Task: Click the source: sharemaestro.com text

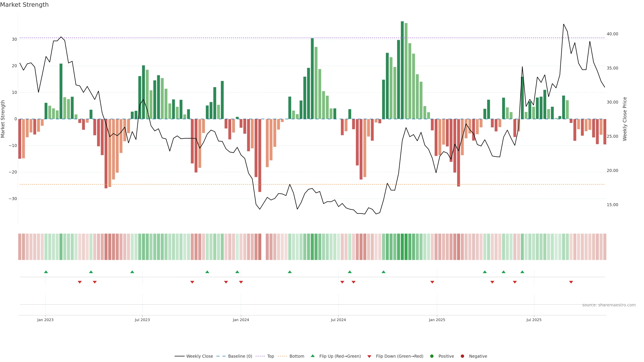Action: (x=609, y=305)
